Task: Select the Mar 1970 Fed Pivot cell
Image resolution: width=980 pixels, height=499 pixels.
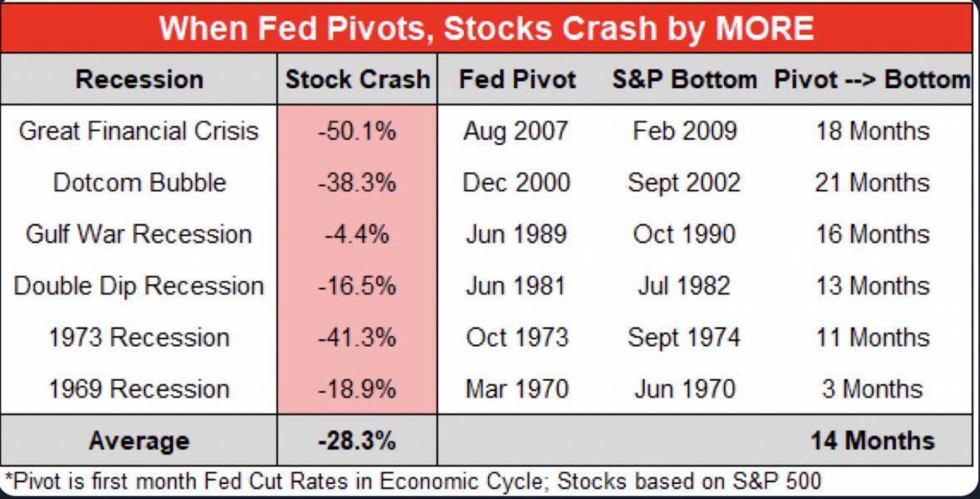Action: 517,388
